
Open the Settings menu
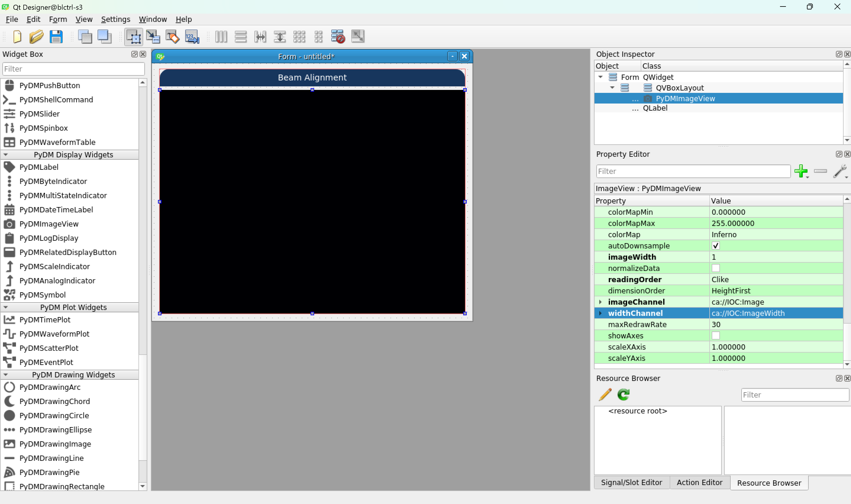coord(115,19)
